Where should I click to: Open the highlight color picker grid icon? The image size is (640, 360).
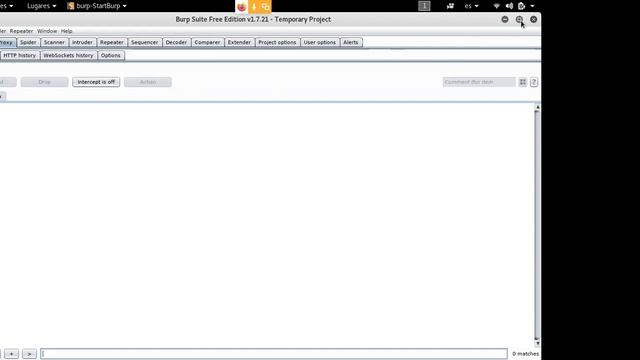[522, 82]
